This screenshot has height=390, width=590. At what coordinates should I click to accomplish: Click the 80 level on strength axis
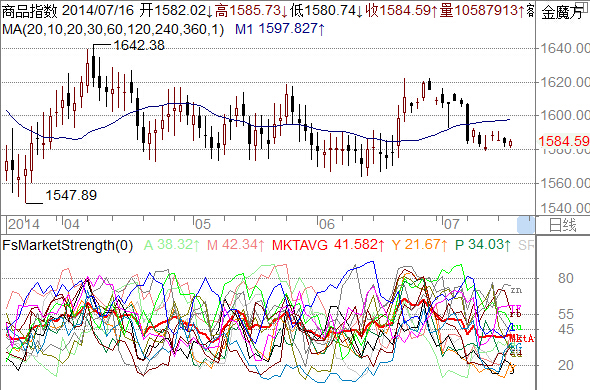(x=566, y=279)
